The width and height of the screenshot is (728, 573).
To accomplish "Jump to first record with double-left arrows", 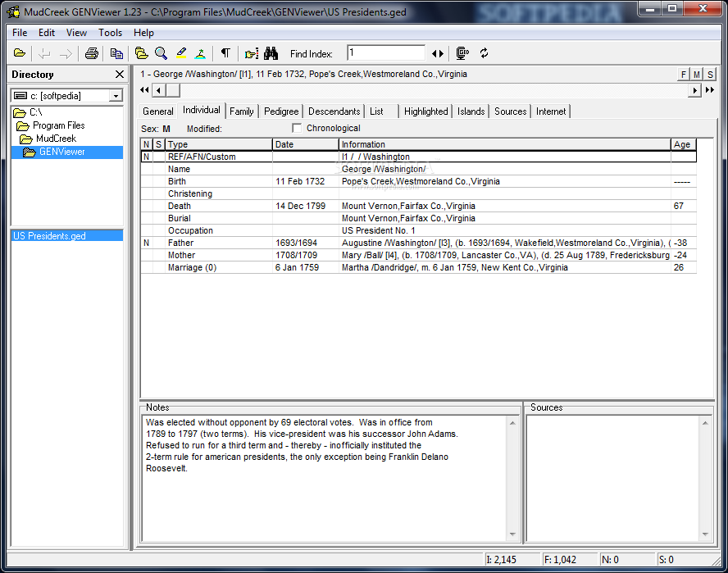I will pos(144,90).
